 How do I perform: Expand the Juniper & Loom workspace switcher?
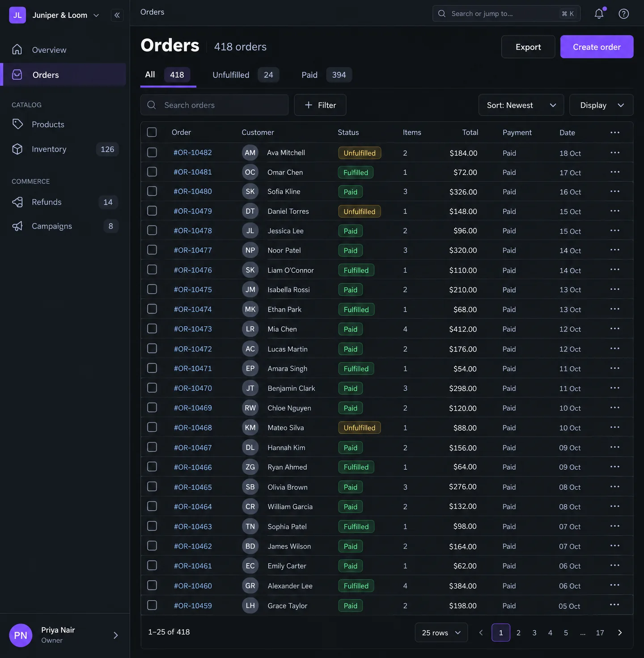pos(66,15)
